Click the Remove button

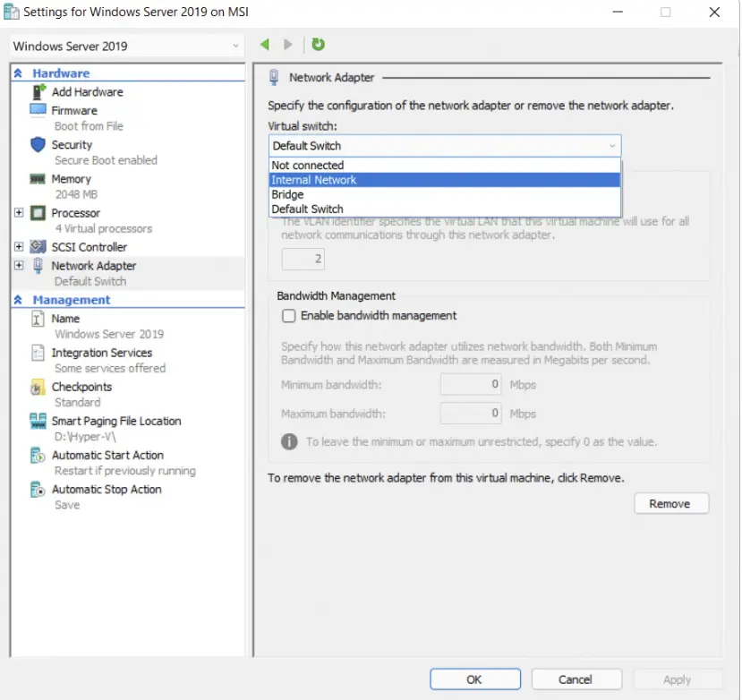670,504
